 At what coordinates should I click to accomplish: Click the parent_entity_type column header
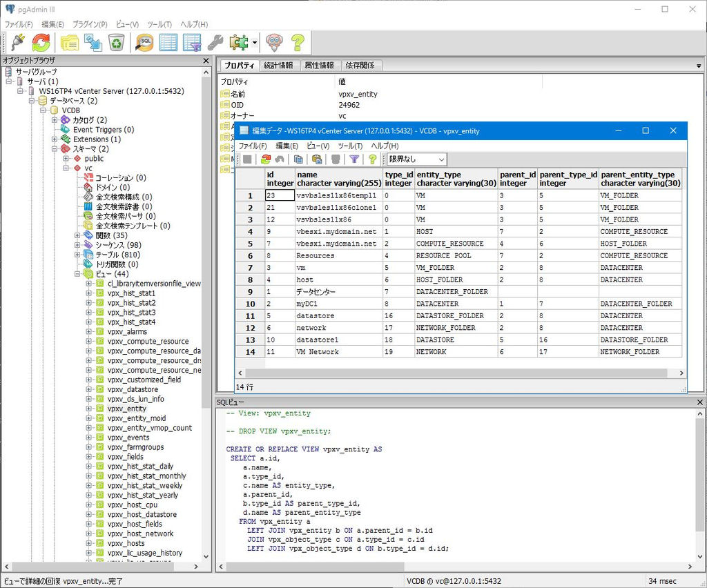(x=640, y=179)
